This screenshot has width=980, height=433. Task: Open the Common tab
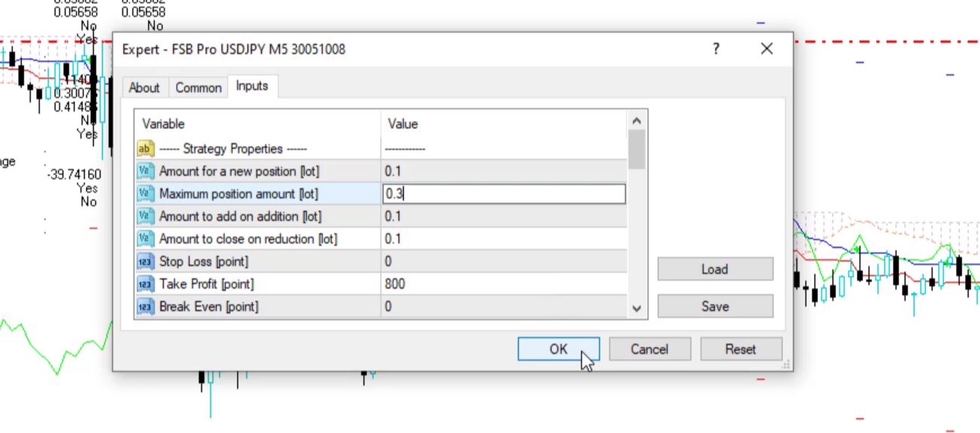point(198,88)
